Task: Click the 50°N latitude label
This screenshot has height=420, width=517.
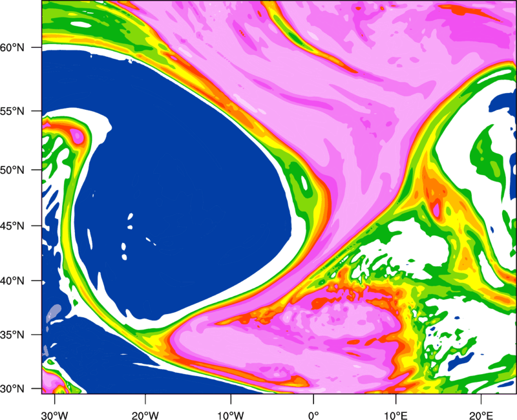Action: (12, 170)
